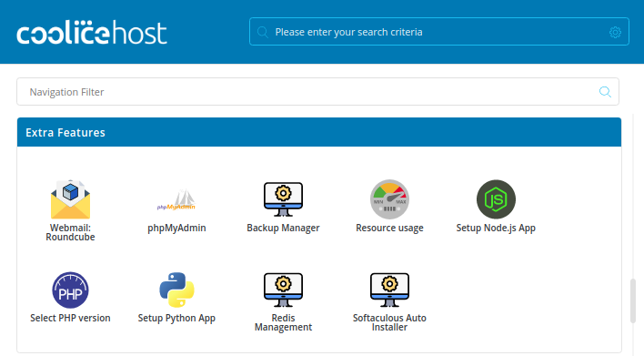Click the Python logo icon
The height and width of the screenshot is (356, 644).
[176, 290]
